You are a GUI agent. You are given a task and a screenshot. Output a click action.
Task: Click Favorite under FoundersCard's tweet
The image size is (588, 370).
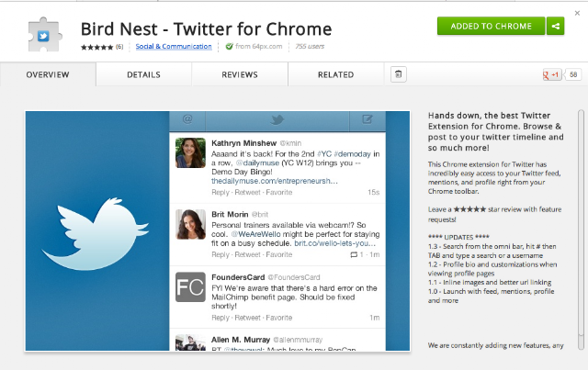279,318
